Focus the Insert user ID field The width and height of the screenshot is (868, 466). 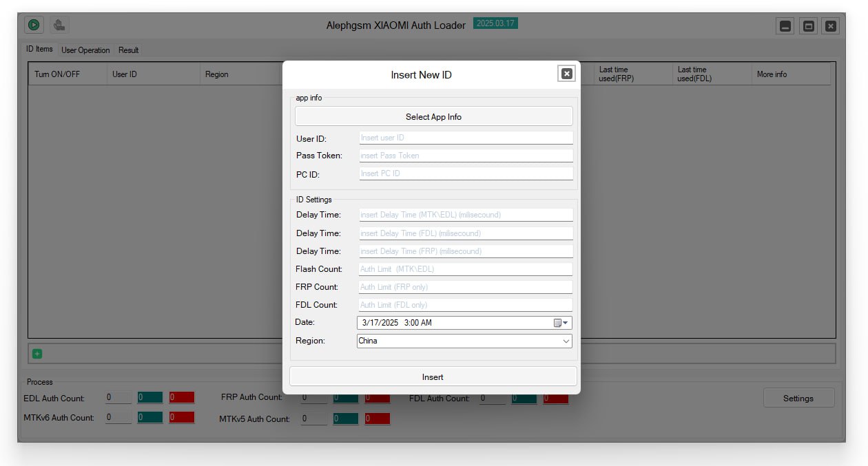tap(466, 138)
